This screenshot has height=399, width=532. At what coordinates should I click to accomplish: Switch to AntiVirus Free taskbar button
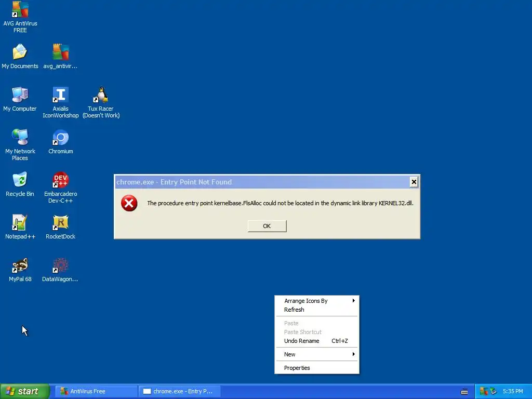97,391
